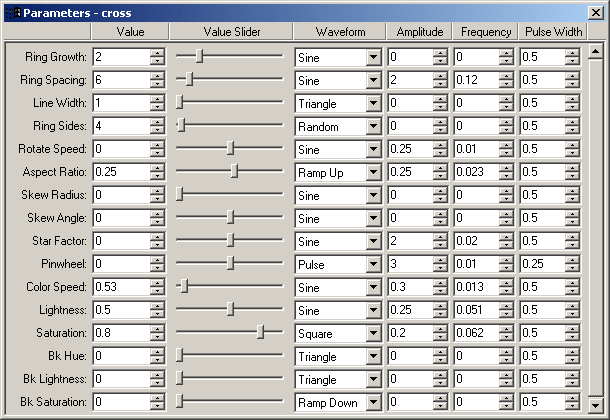Increment Ring Growth value with up arrow
The width and height of the screenshot is (610, 420).
pos(157,53)
